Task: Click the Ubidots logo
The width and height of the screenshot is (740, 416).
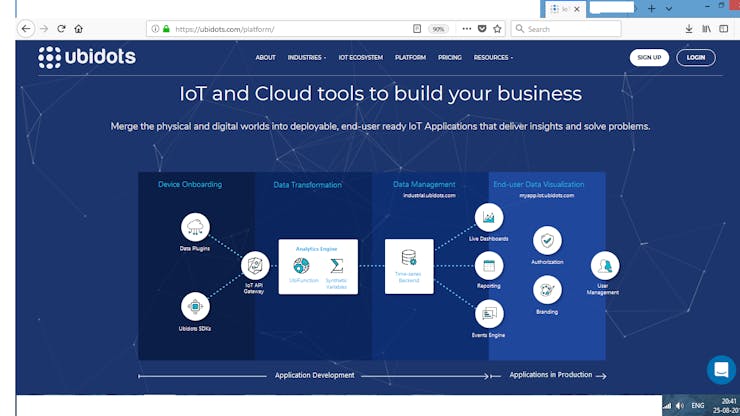Action: point(87,57)
